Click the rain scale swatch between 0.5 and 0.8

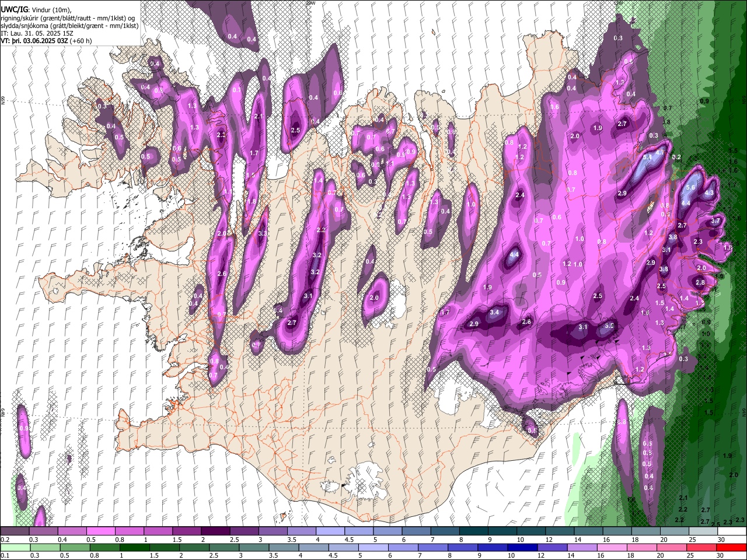pos(75,548)
